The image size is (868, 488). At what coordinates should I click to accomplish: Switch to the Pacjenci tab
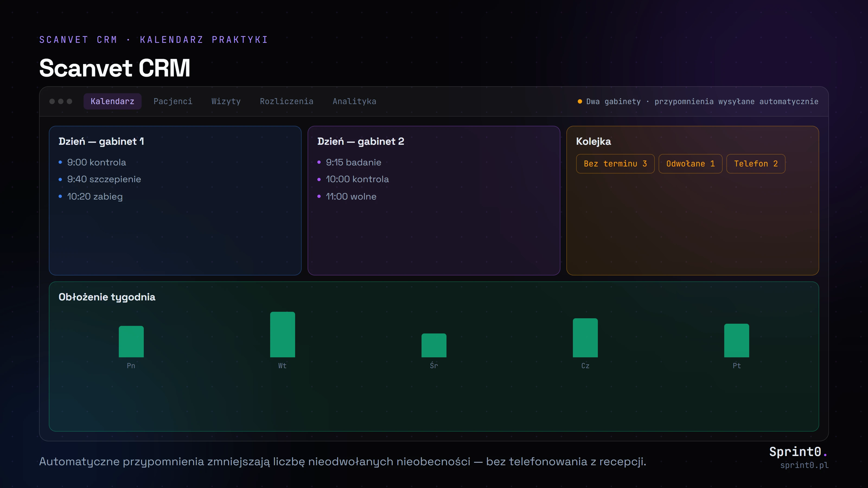173,101
